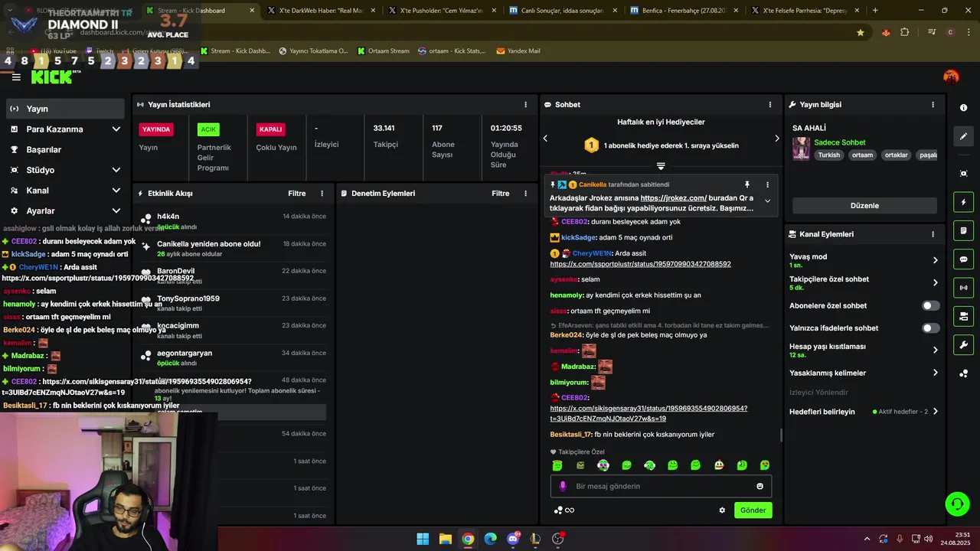The image size is (980, 551).
Task: Open the hamburger menu beside Kick logo
Action: (16, 77)
